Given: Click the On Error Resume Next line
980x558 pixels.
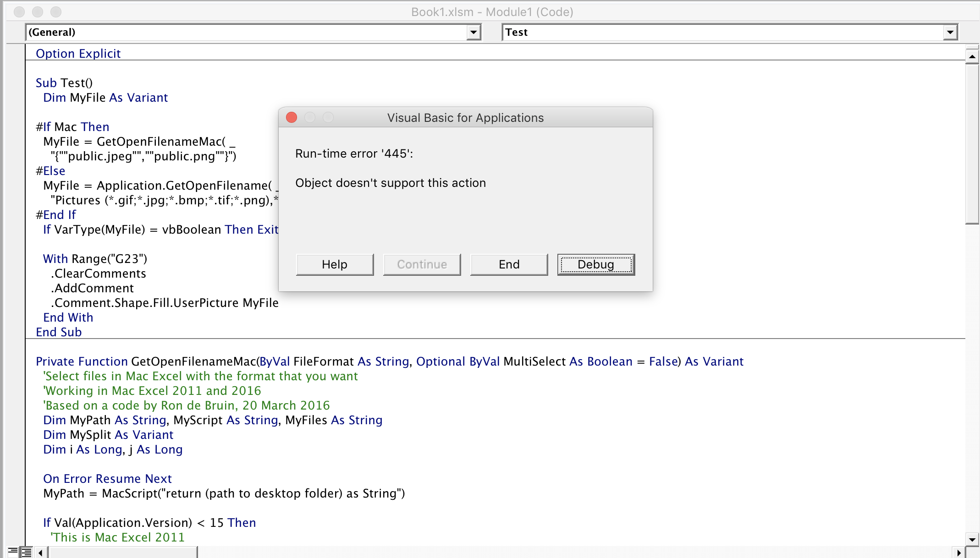Looking at the screenshot, I should click(107, 479).
